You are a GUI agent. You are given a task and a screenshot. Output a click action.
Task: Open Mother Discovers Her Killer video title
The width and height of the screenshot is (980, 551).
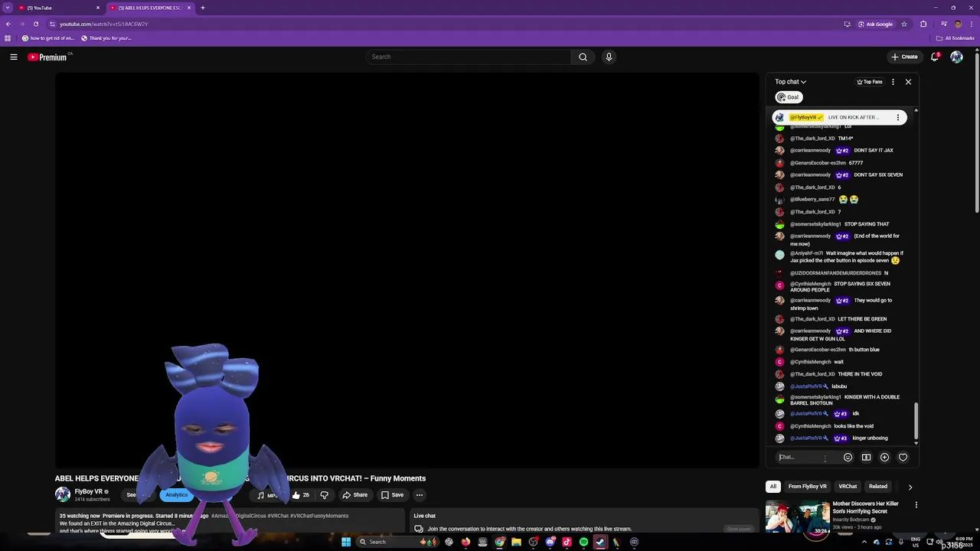click(x=865, y=507)
